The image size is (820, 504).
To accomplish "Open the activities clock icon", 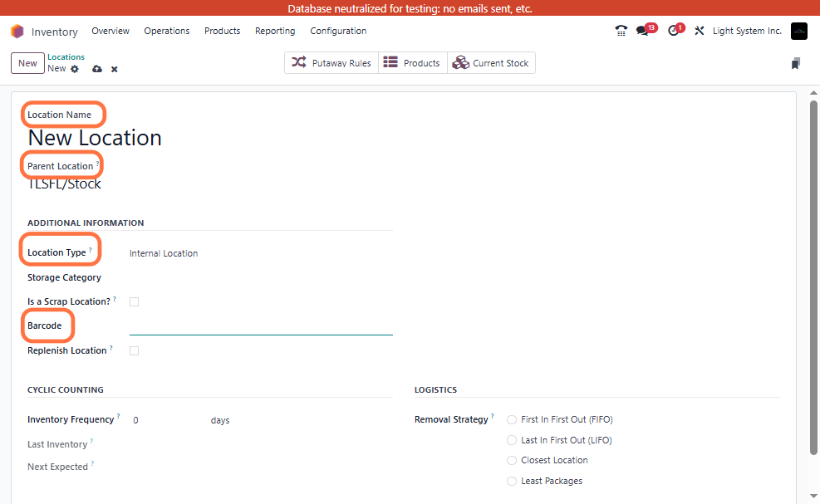I will click(x=674, y=31).
